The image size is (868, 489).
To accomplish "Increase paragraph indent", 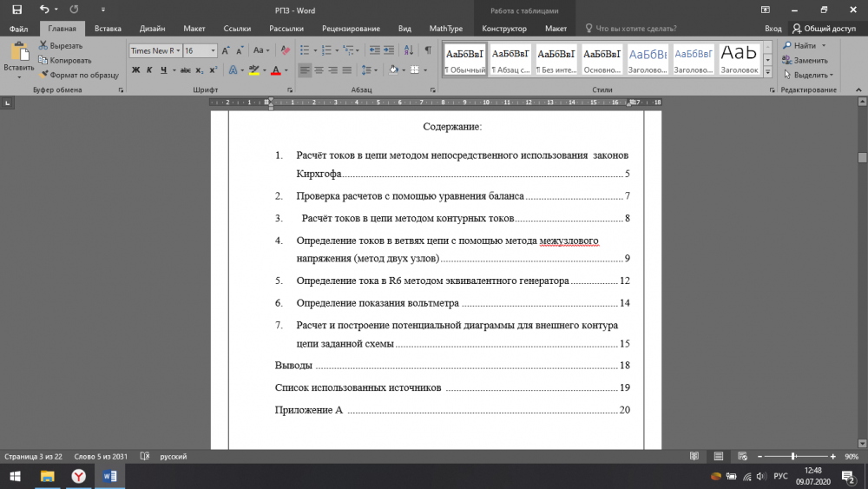I will pos(390,50).
